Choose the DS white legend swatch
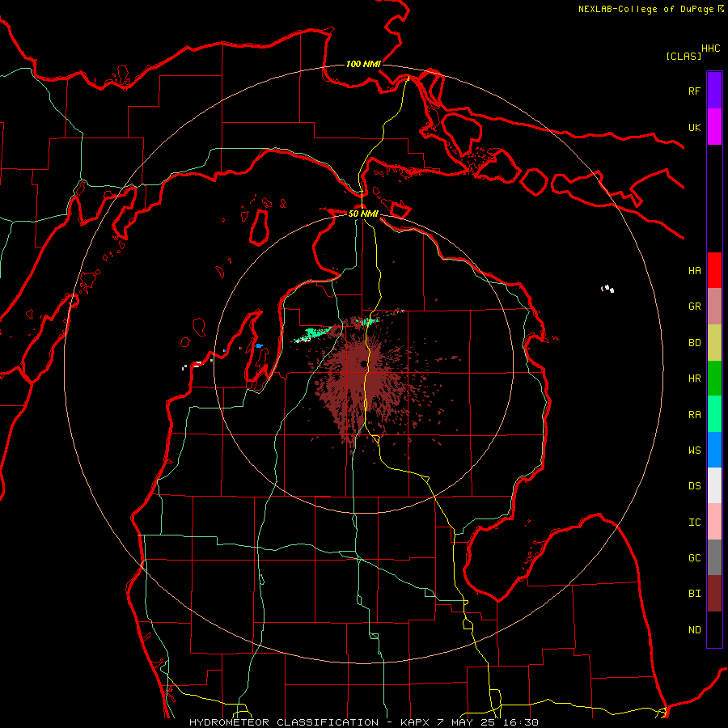This screenshot has height=728, width=728. point(714,485)
